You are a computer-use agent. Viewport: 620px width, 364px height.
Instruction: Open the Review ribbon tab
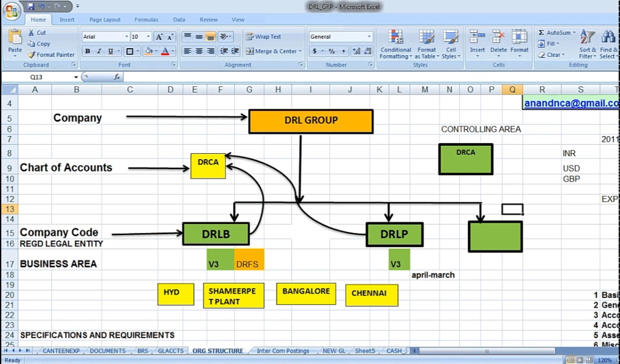click(x=208, y=20)
